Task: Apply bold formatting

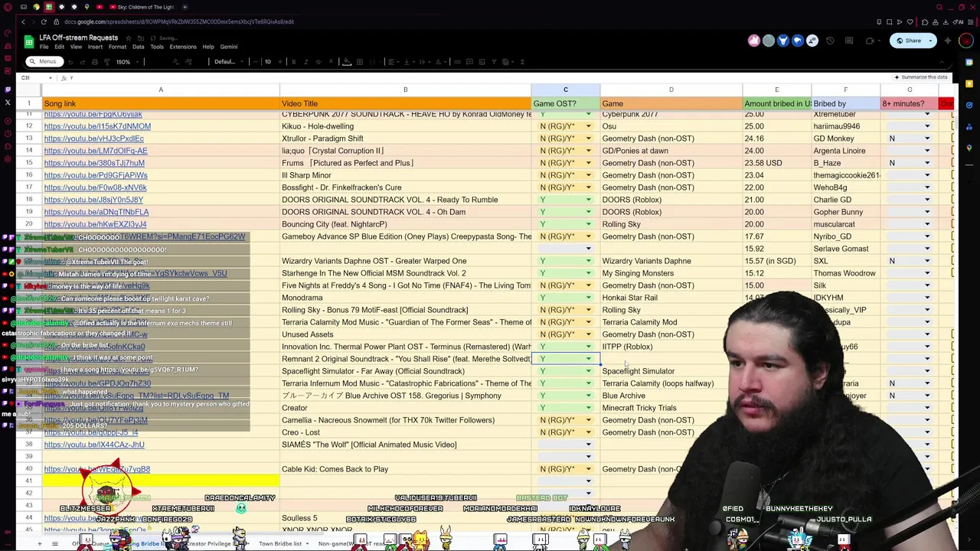Action: click(293, 62)
